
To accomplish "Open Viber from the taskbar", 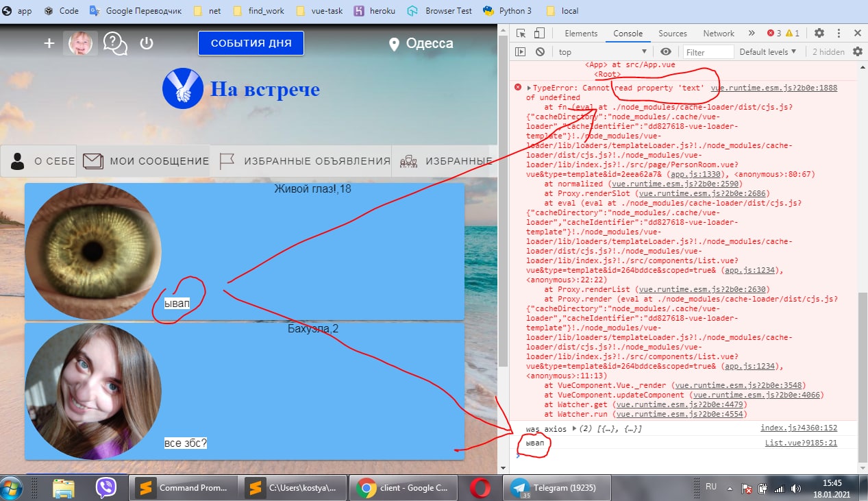I will coord(105,488).
